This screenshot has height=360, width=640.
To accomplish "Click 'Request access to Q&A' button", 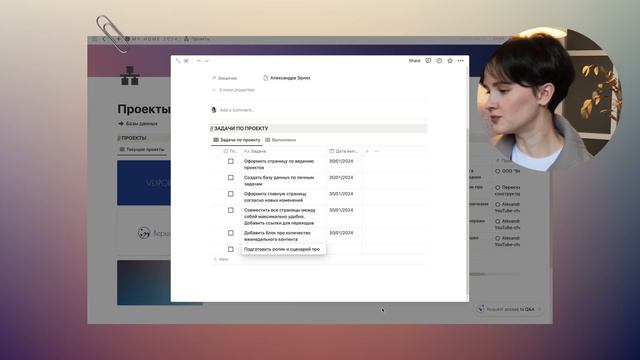I will click(508, 309).
